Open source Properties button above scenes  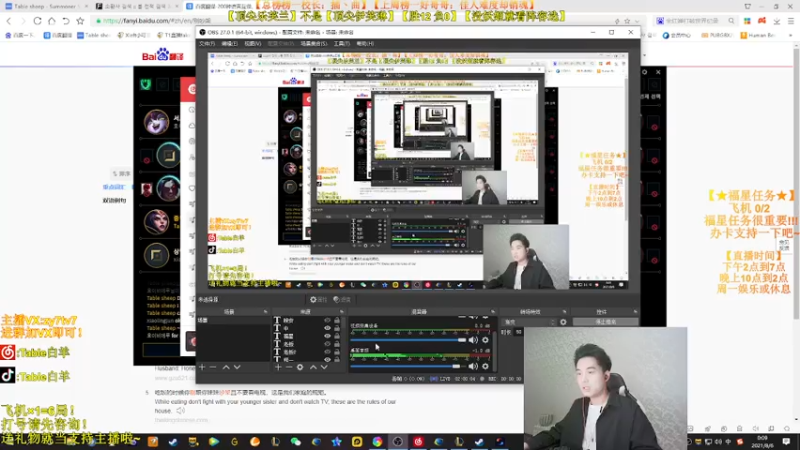pos(318,299)
